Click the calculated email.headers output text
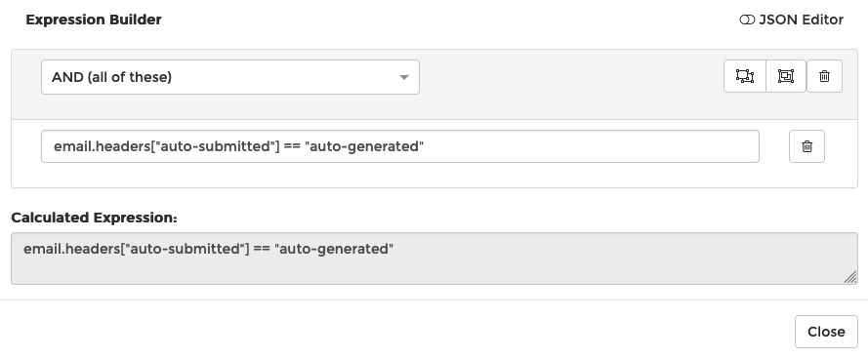This screenshot has width=868, height=358. (208, 249)
